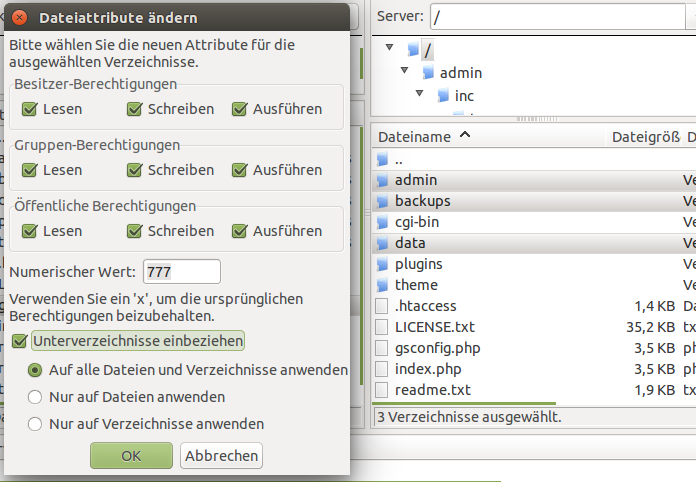Disable Unterverzeichnisse einbeziehen checkbox
The width and height of the screenshot is (696, 482).
pos(20,341)
